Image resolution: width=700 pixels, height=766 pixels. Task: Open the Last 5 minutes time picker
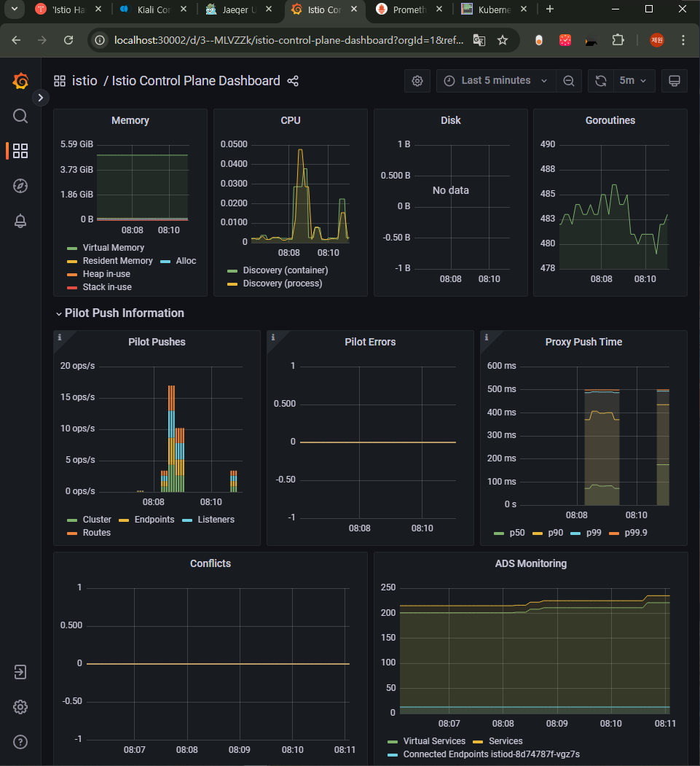(496, 81)
